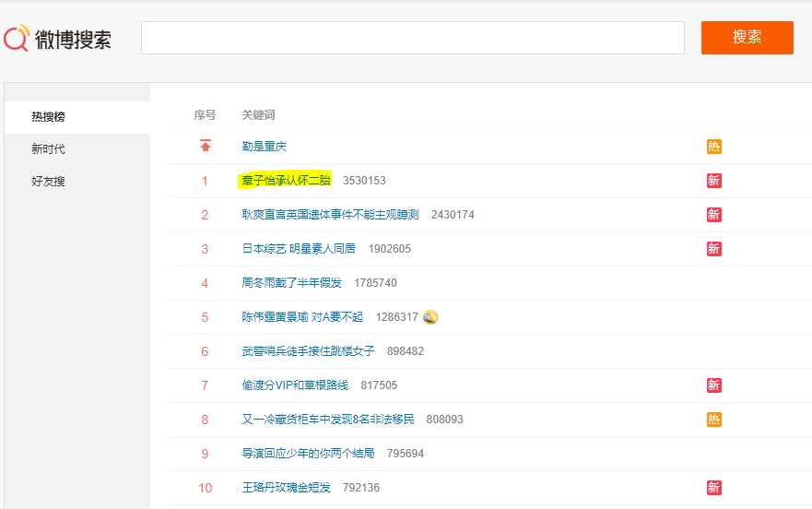Click the red pin-to-top arrow icon
Viewport: 812px width, 509px height.
pos(205,147)
